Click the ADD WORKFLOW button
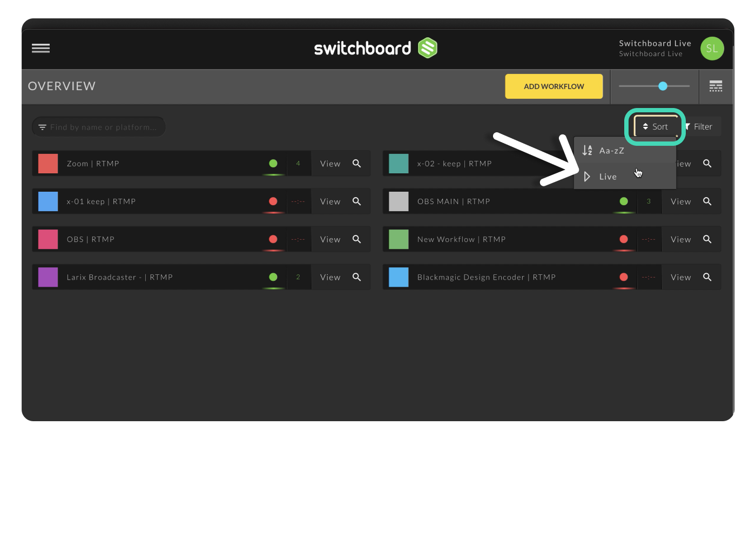Image resolution: width=756 pixels, height=540 pixels. click(x=554, y=86)
